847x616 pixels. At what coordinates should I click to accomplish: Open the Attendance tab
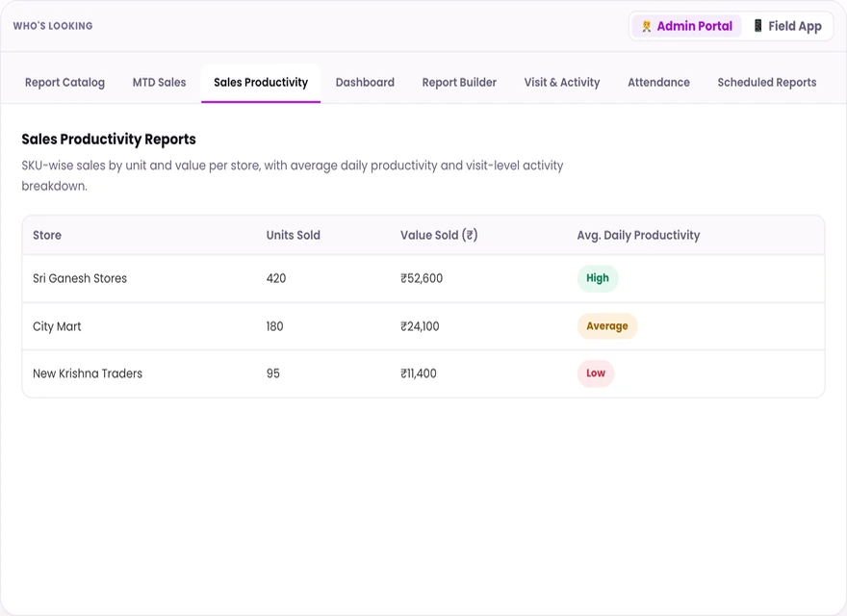tap(658, 82)
